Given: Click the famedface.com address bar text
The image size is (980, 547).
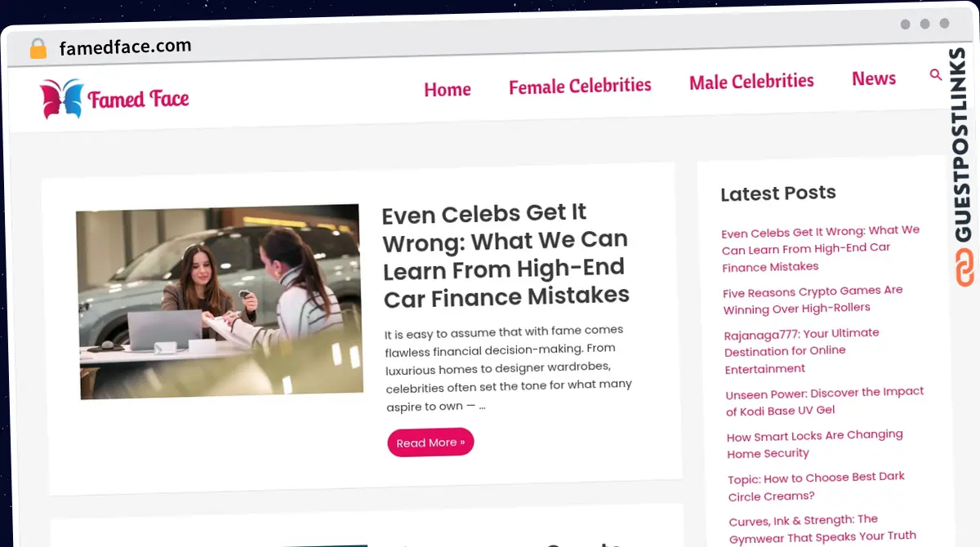Looking at the screenshot, I should tap(126, 47).
